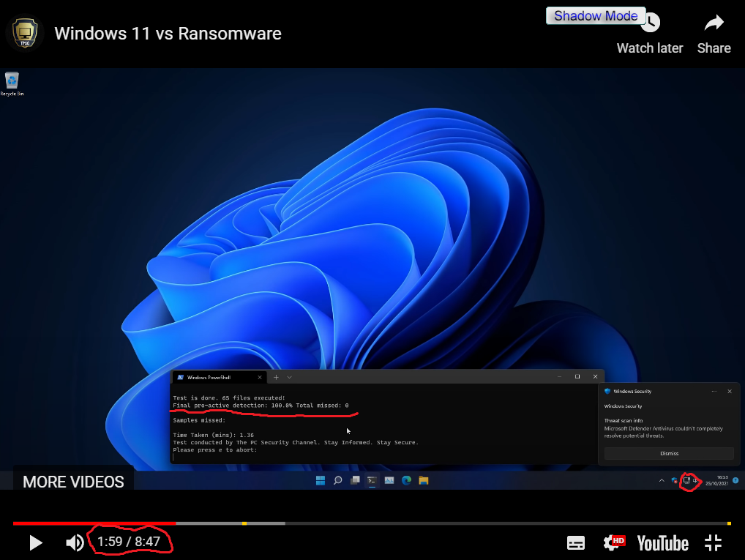Screen dimensions: 745x560
Task: Dismiss the Windows Security notification
Action: point(669,454)
